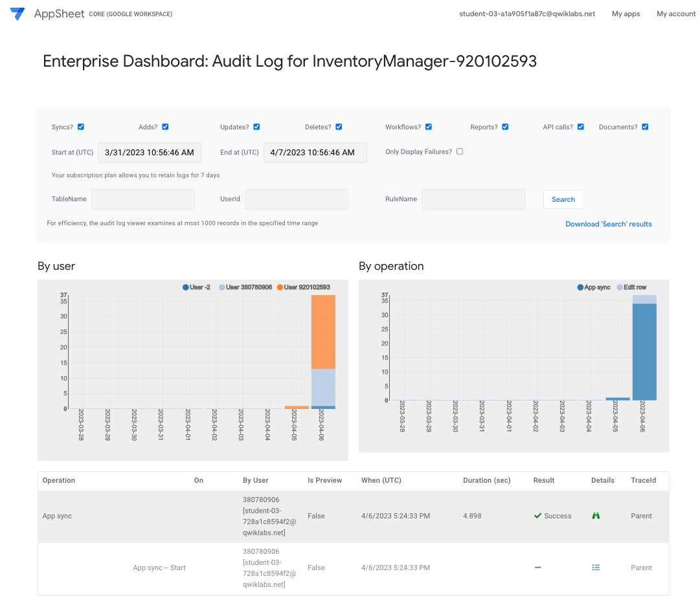Viewport: 700px width, 596px height.
Task: Enable Only Display Failures checkbox
Action: click(x=459, y=151)
